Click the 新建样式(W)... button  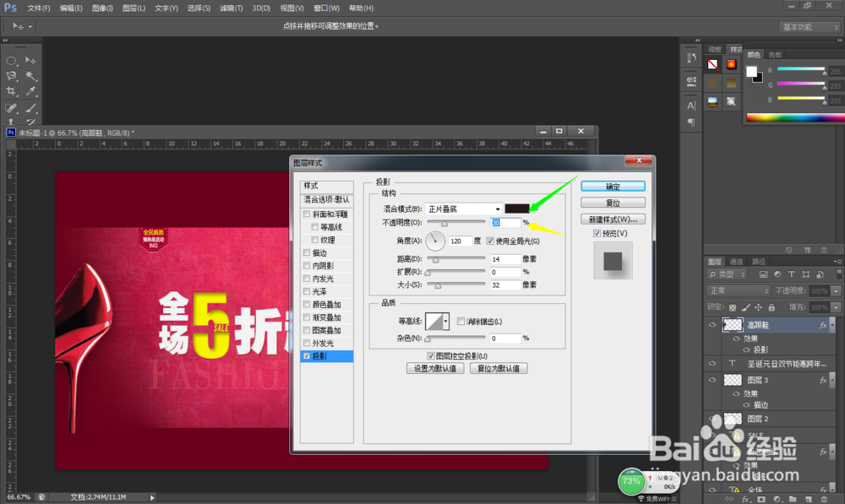(613, 219)
